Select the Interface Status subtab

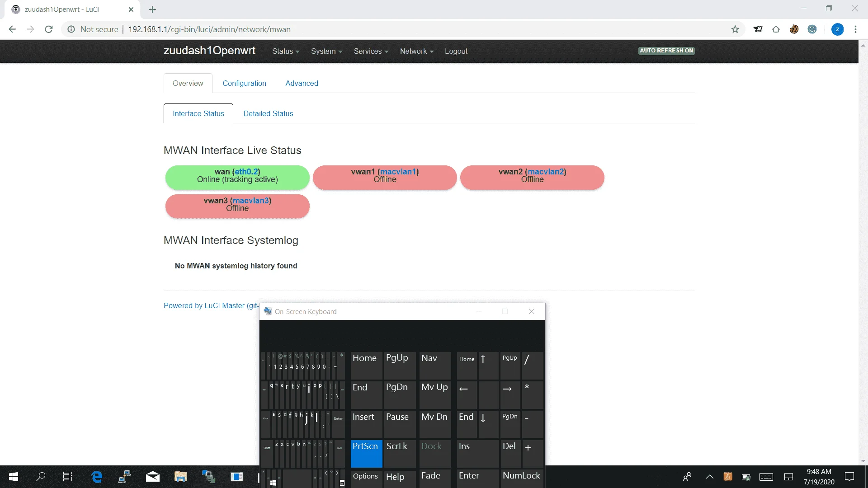[x=198, y=113]
